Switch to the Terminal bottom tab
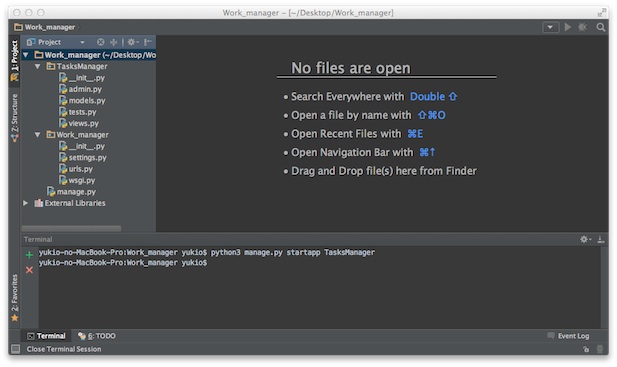This screenshot has height=367, width=617. pos(46,336)
